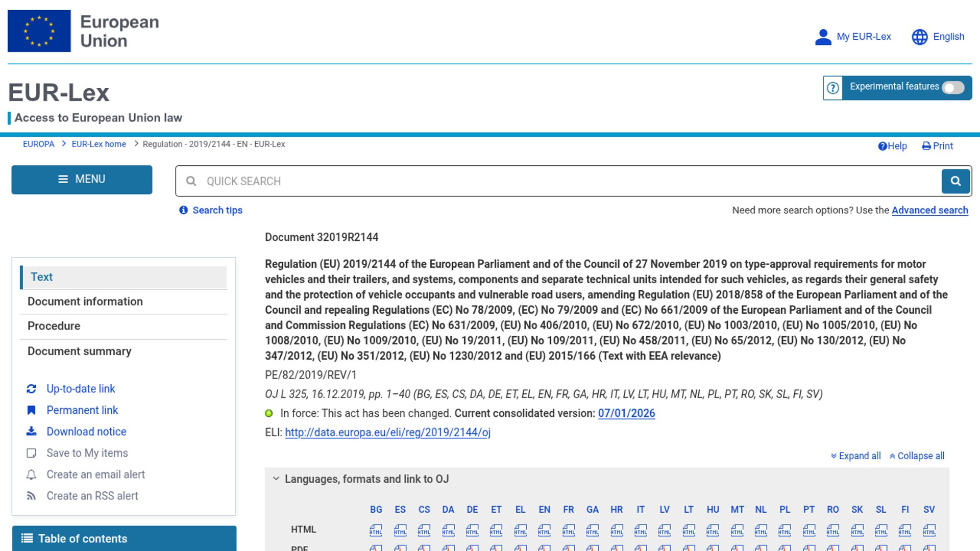980x551 pixels.
Task: Open the Table of contents panel
Action: pyautogui.click(x=124, y=539)
